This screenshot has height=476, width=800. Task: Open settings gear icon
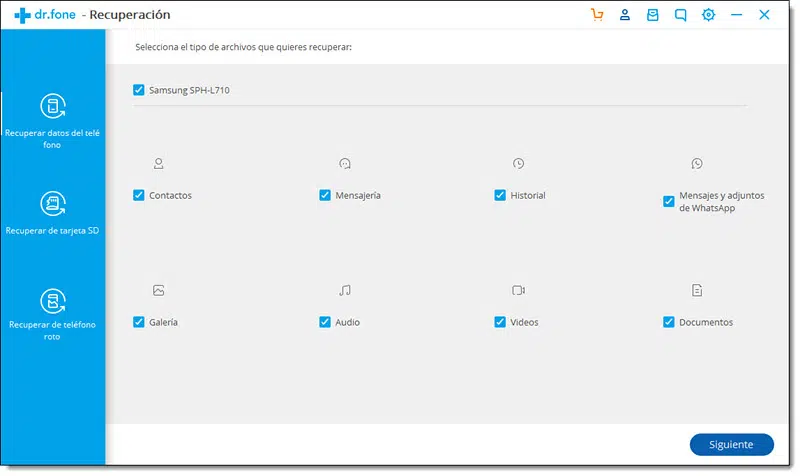[708, 15]
